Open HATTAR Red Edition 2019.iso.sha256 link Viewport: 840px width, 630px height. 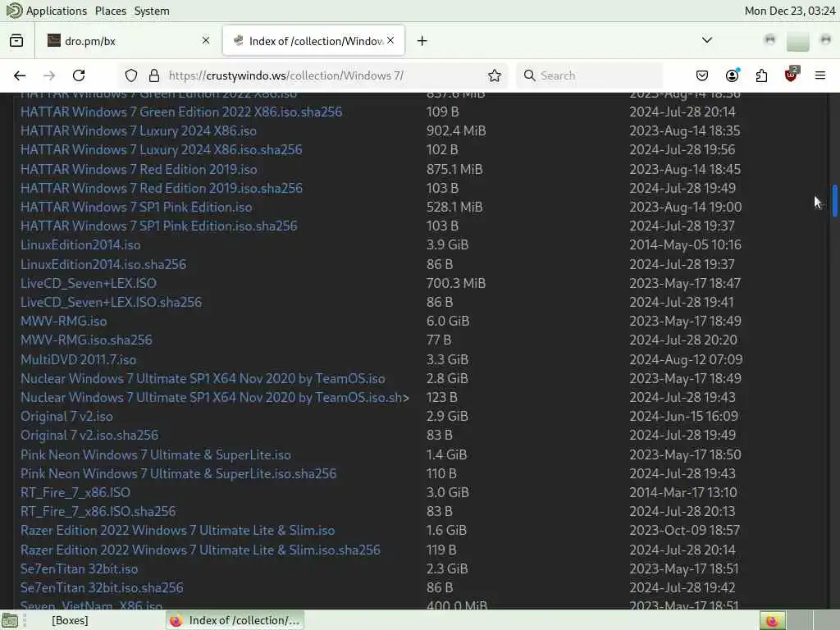tap(162, 188)
